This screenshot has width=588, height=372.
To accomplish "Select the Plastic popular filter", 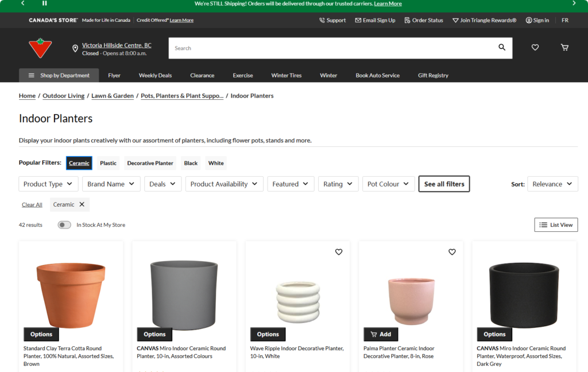I will click(x=108, y=163).
